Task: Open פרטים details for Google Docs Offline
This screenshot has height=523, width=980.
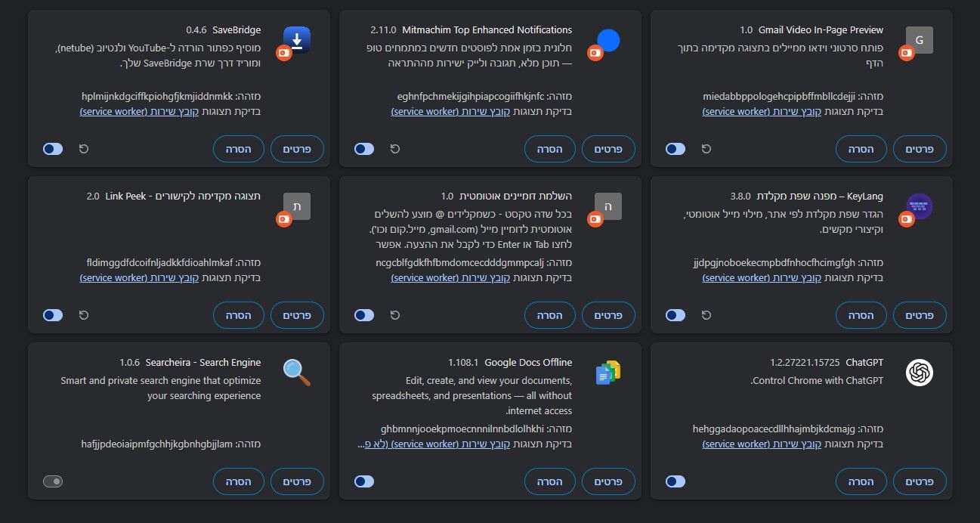Action: click(608, 481)
